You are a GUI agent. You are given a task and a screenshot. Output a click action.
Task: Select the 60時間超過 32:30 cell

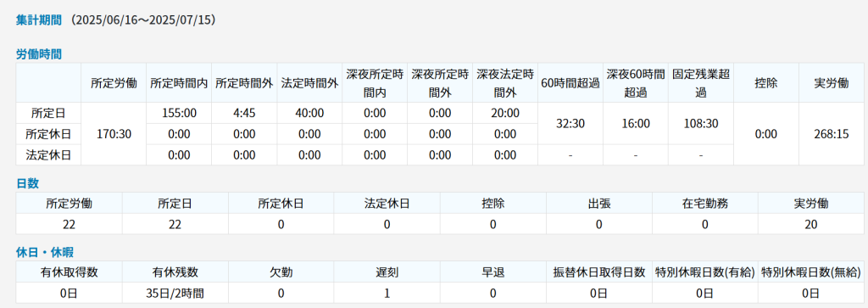tap(570, 124)
